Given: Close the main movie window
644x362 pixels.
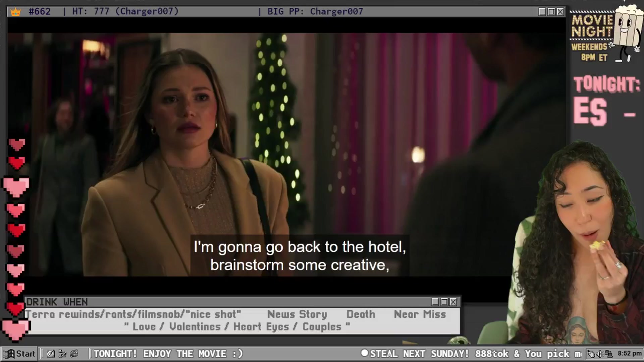Looking at the screenshot, I should pos(560,12).
